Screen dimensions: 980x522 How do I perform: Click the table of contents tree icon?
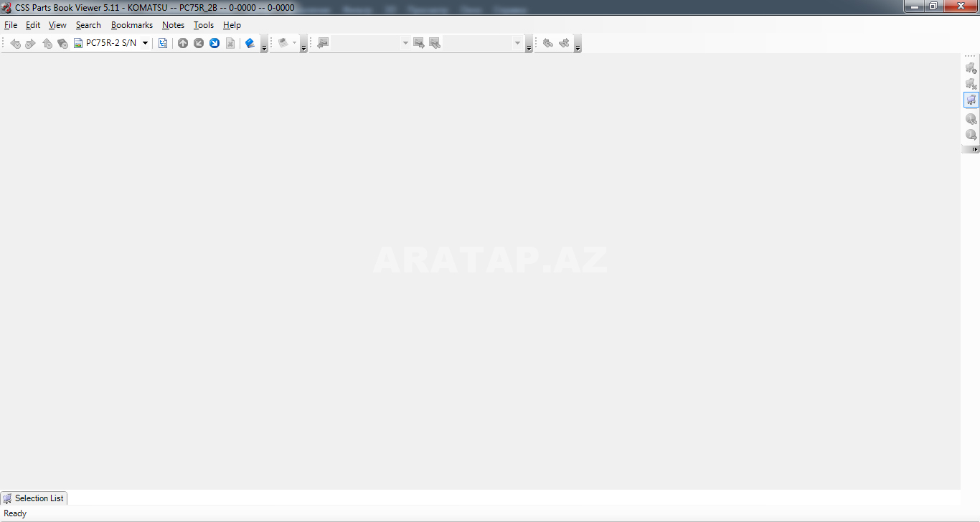163,43
